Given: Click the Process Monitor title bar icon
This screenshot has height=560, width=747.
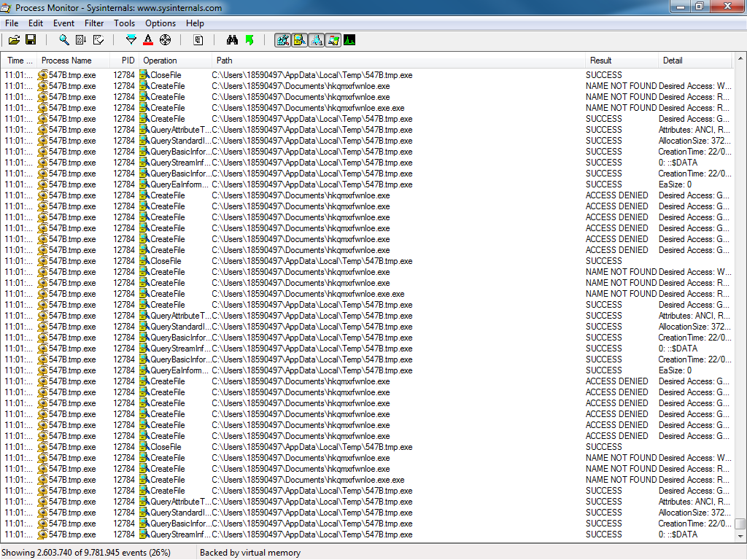Looking at the screenshot, I should 6,7.
